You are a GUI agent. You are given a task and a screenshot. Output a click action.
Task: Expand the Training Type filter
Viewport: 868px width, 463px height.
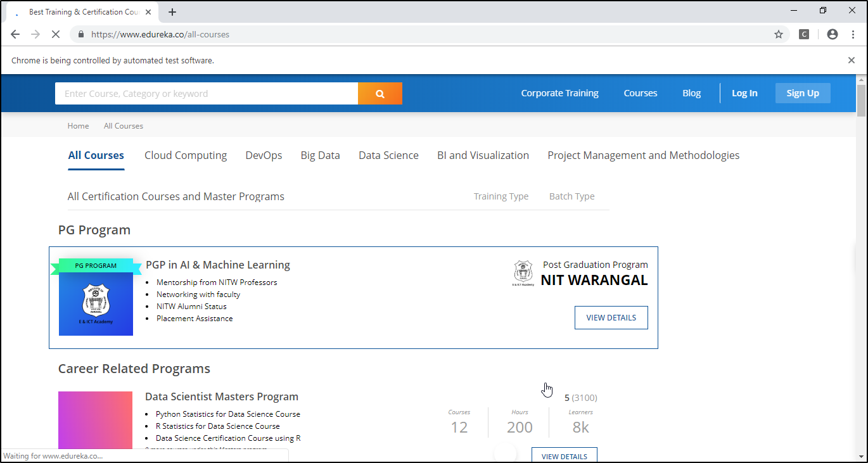pos(501,196)
